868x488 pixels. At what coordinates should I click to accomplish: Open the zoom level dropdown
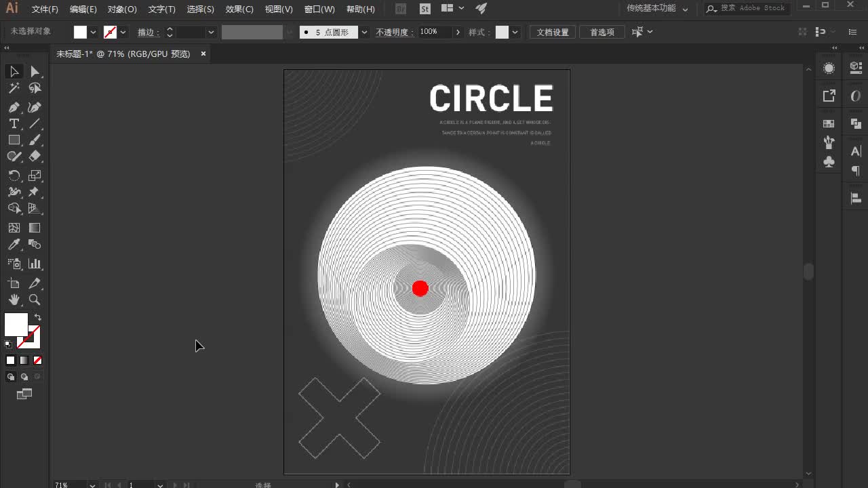[92, 485]
